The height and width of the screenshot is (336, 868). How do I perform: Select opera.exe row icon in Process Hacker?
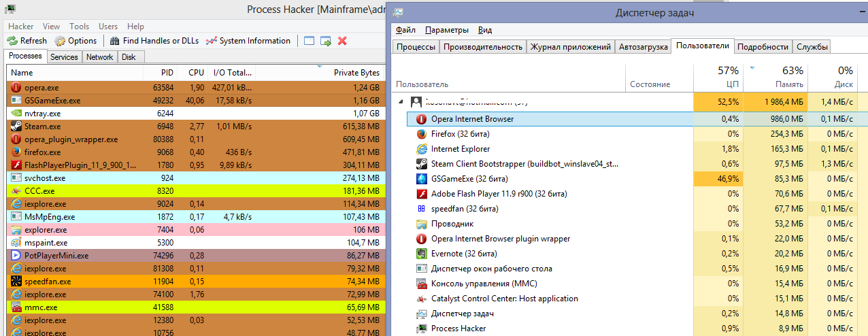point(16,87)
